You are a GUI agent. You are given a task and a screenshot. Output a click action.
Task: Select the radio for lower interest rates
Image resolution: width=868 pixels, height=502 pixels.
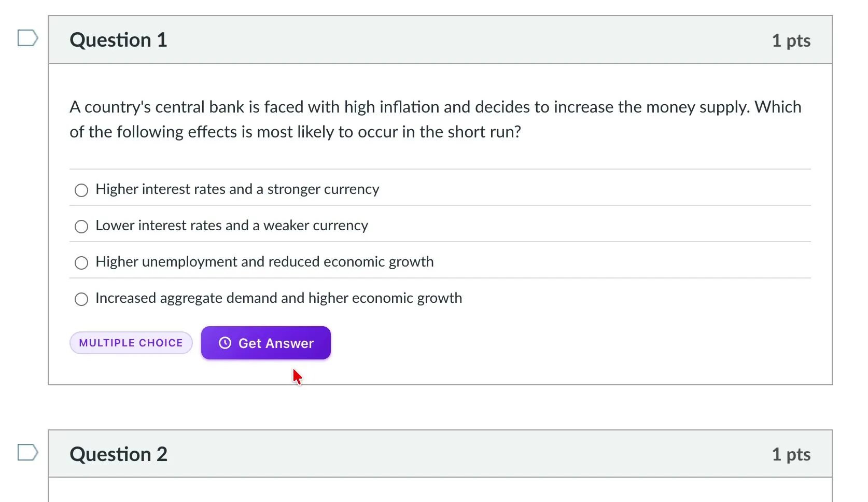[81, 227]
